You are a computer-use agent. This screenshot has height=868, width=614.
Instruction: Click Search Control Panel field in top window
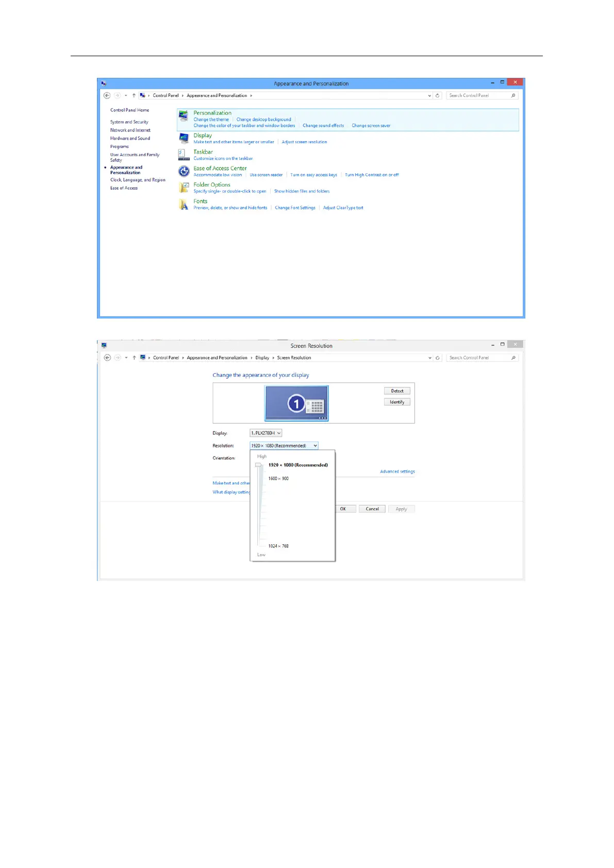[478, 95]
